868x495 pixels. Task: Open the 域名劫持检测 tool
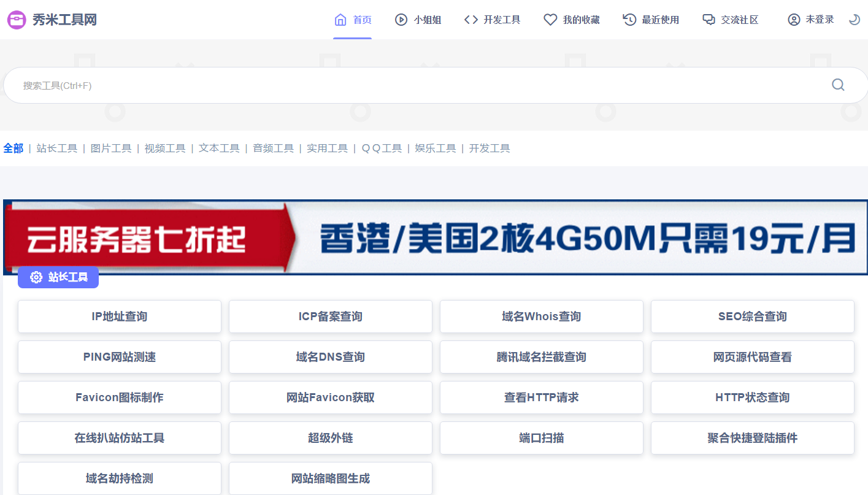(120, 478)
